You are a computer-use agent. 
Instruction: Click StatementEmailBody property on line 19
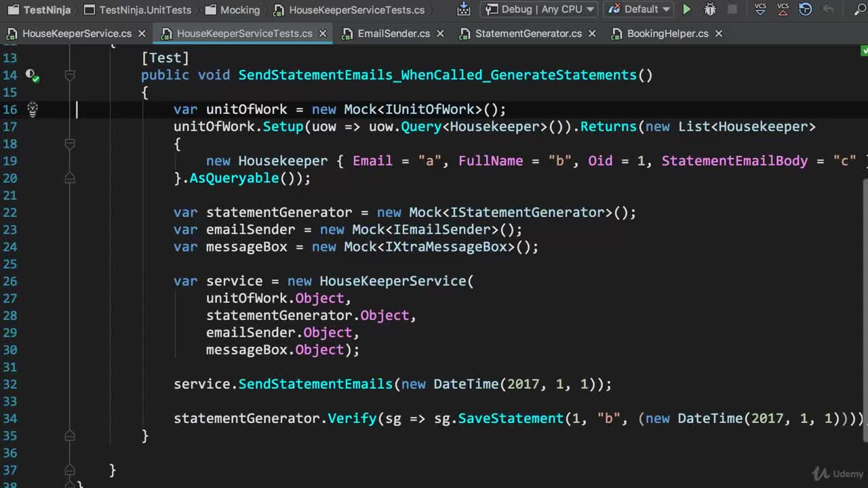pyautogui.click(x=735, y=161)
